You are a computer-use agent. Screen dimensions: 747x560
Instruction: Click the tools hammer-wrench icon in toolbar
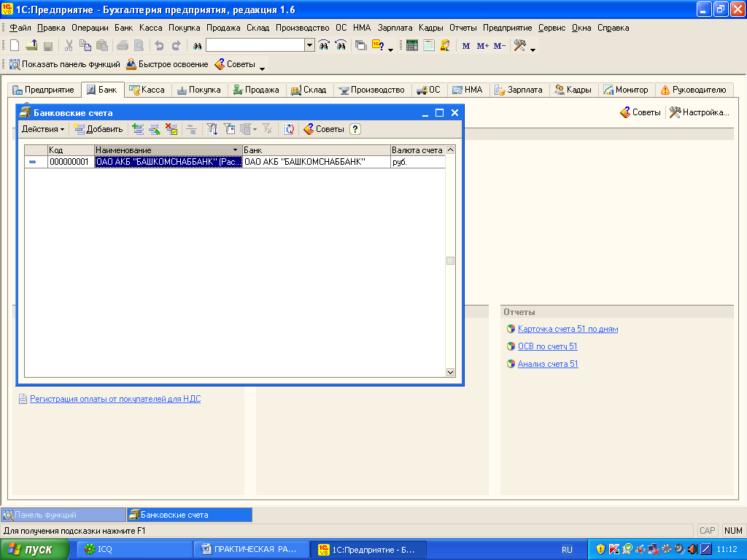coord(519,46)
